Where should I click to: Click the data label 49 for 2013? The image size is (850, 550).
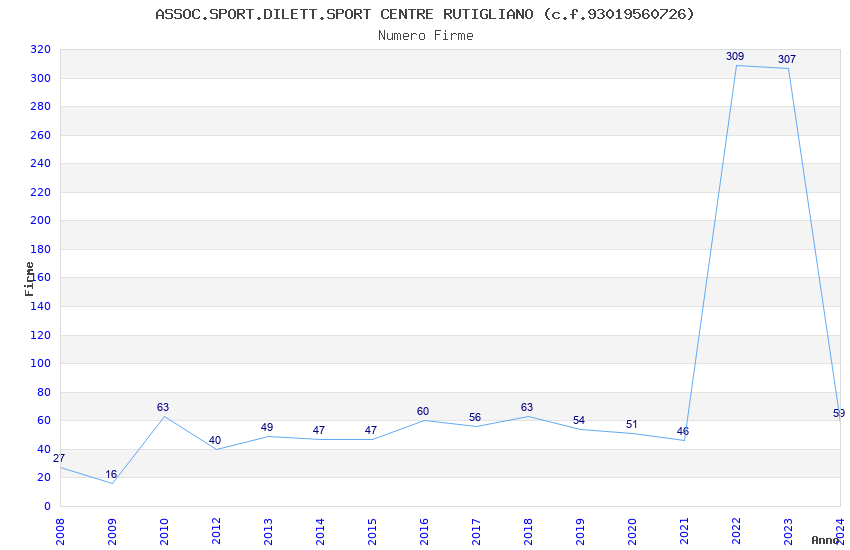click(267, 427)
